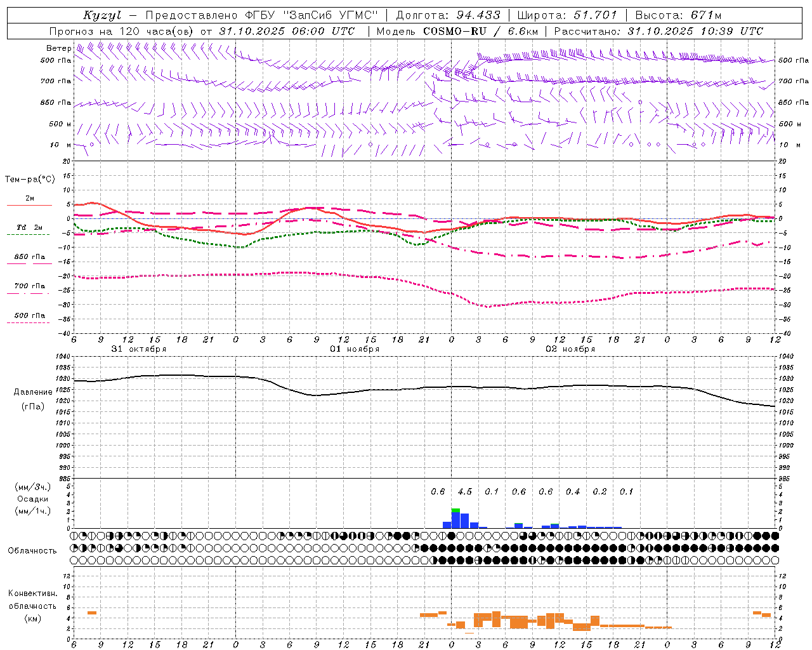
Task: Click the tallest blue precipitation bar with green top
Action: click(455, 519)
